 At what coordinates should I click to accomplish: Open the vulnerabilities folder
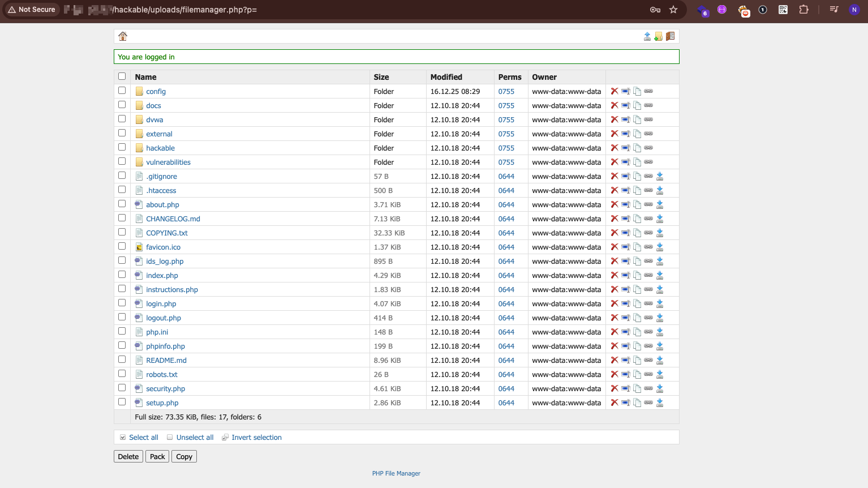coord(168,162)
